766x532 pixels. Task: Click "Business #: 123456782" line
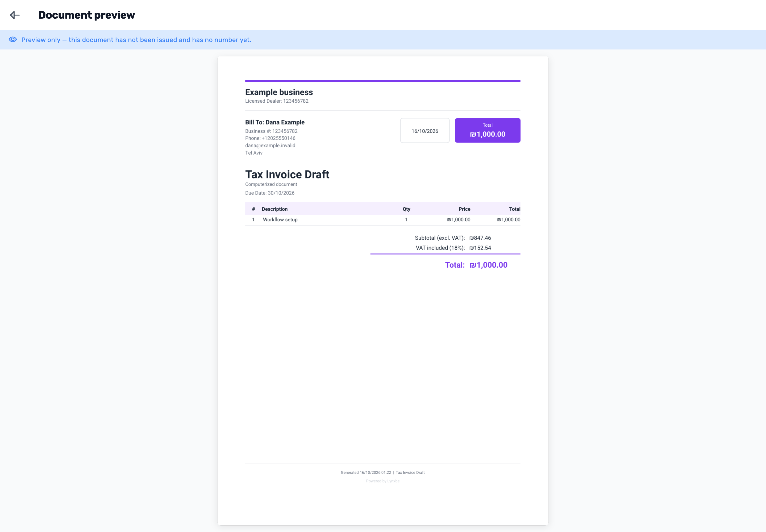[x=271, y=131]
